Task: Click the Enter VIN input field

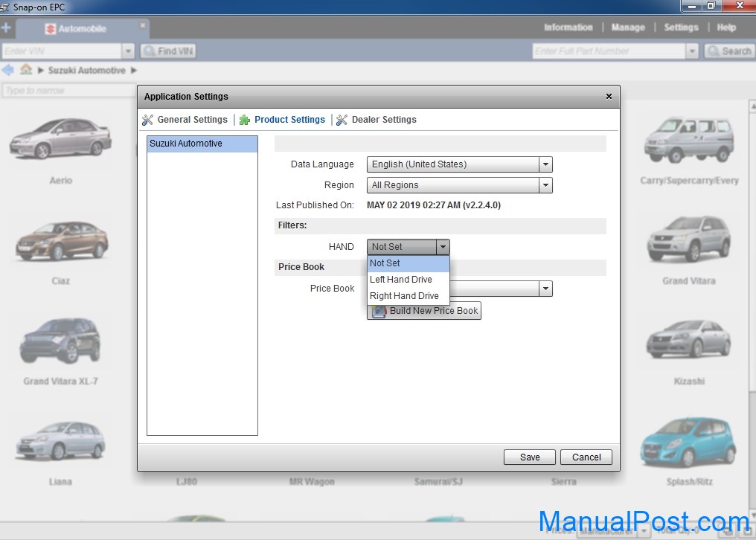Action: [x=61, y=51]
